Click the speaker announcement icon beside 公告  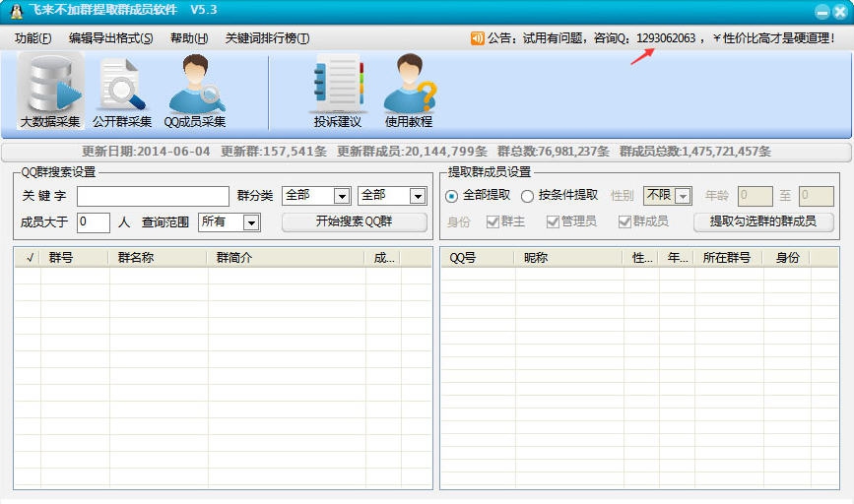(x=478, y=38)
